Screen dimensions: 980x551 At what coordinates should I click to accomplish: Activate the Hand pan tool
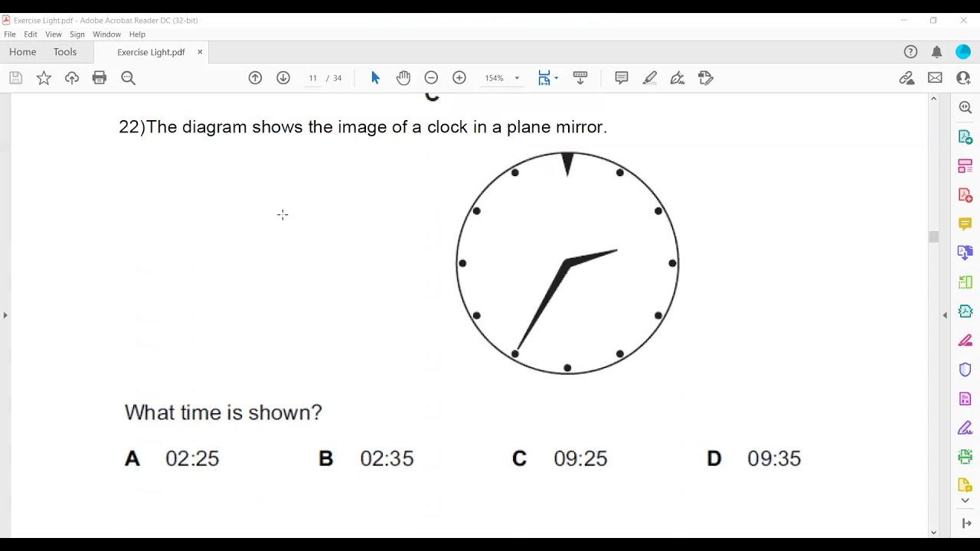pos(403,78)
